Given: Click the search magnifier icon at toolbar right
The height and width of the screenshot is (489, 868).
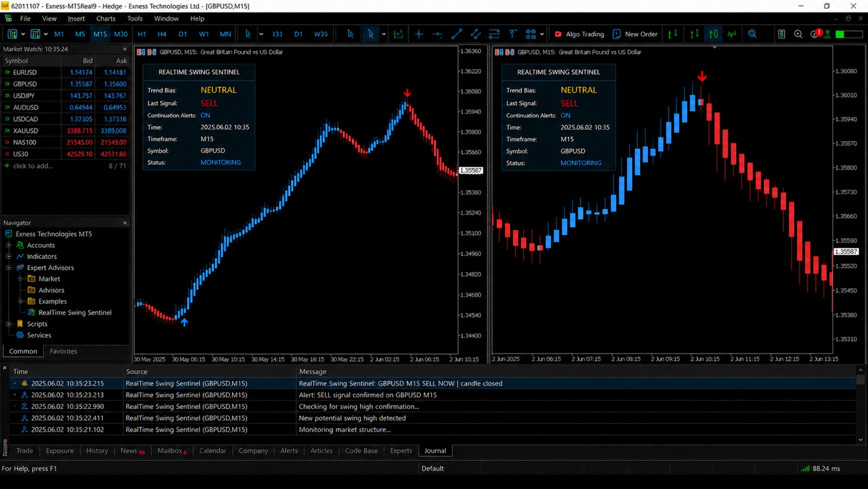Looking at the screenshot, I should pos(798,34).
